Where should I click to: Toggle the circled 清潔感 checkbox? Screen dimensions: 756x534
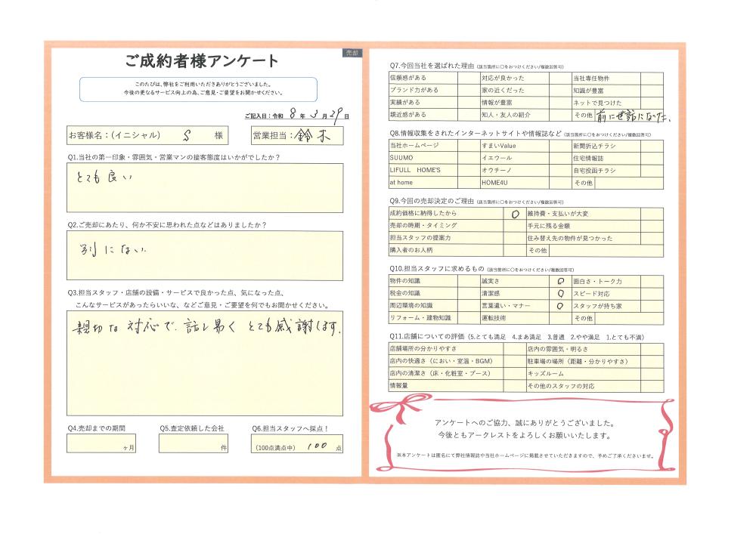click(x=560, y=294)
